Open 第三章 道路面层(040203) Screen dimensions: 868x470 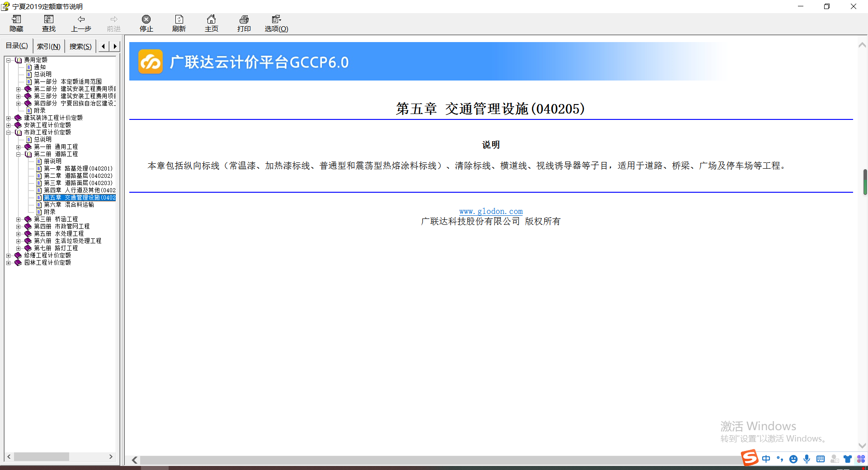[x=78, y=183]
